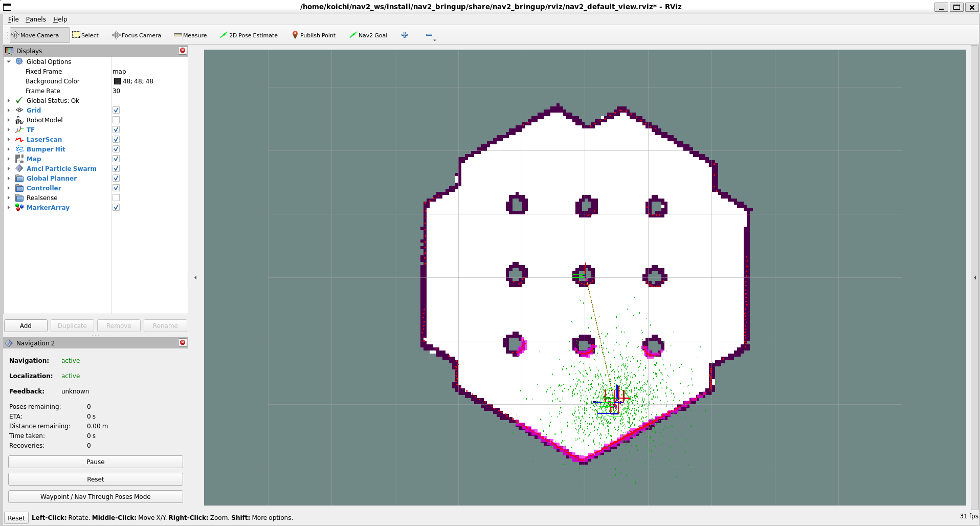
Task: Click the Amcl Particle Swarm icon
Action: pyautogui.click(x=19, y=168)
